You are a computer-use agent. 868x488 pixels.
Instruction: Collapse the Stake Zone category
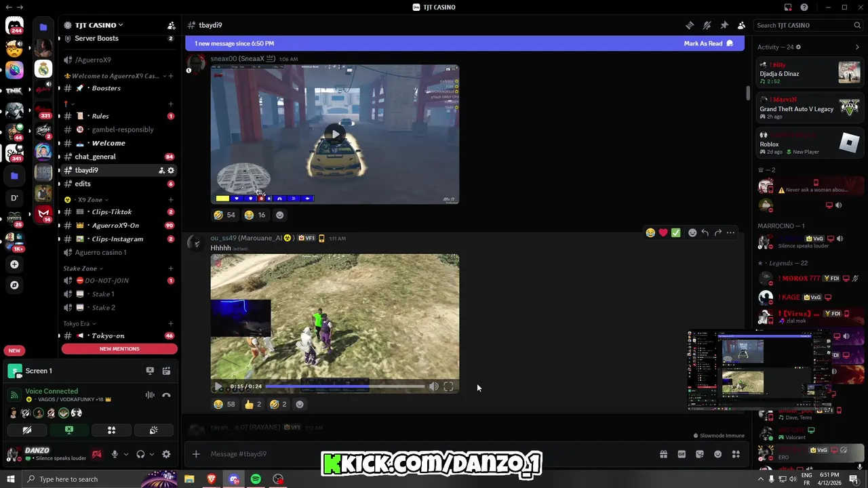[x=83, y=268]
